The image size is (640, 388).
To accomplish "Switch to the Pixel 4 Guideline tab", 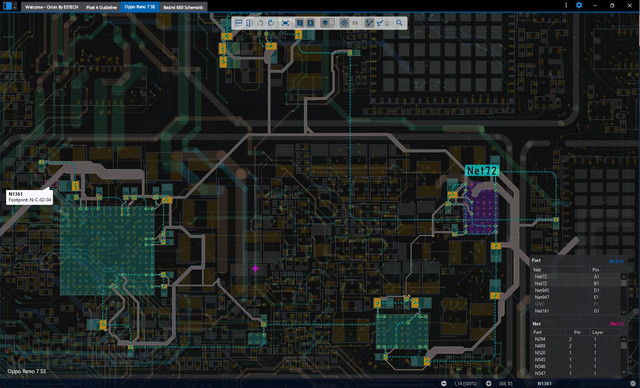I will tap(101, 7).
